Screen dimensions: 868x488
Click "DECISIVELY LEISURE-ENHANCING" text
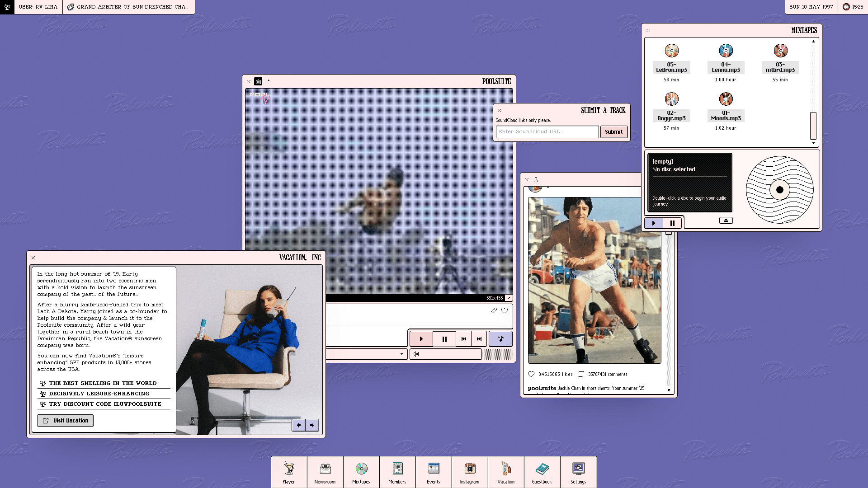click(x=99, y=394)
